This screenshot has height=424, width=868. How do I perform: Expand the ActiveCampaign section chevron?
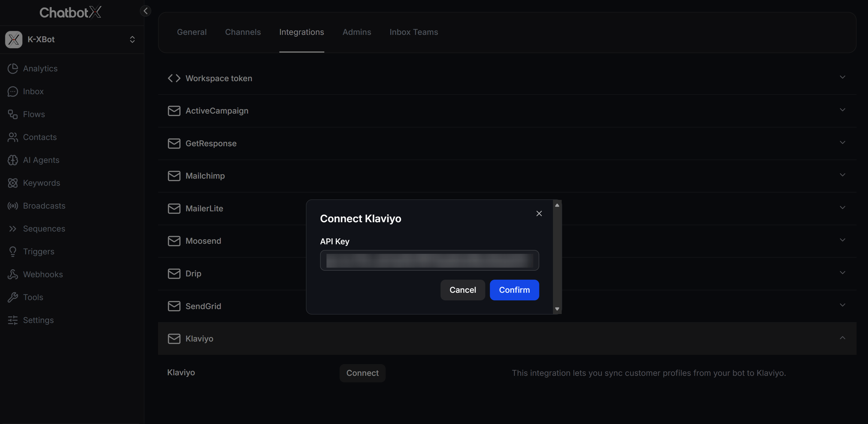pos(842,110)
